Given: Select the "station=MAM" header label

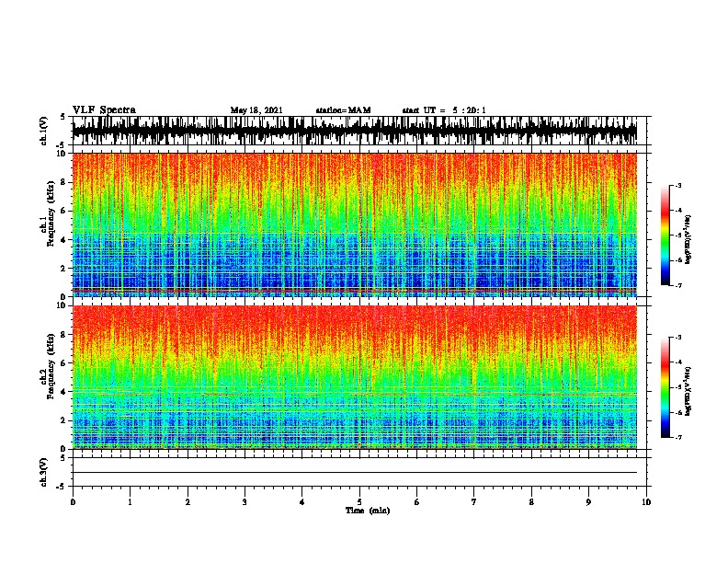Looking at the screenshot, I should [x=343, y=110].
